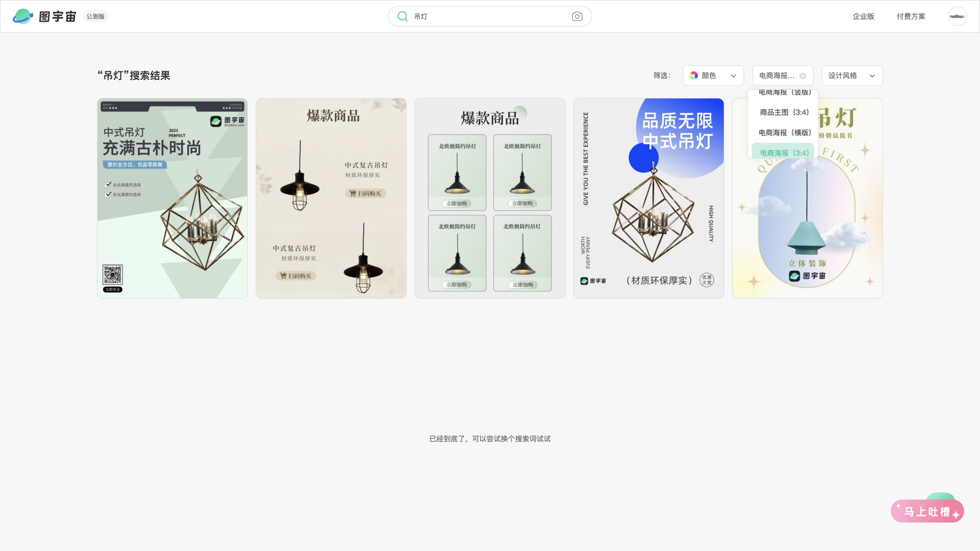Toggle the 电商海报 size filter dropdown
Image resolution: width=980 pixels, height=551 pixels.
click(x=783, y=76)
